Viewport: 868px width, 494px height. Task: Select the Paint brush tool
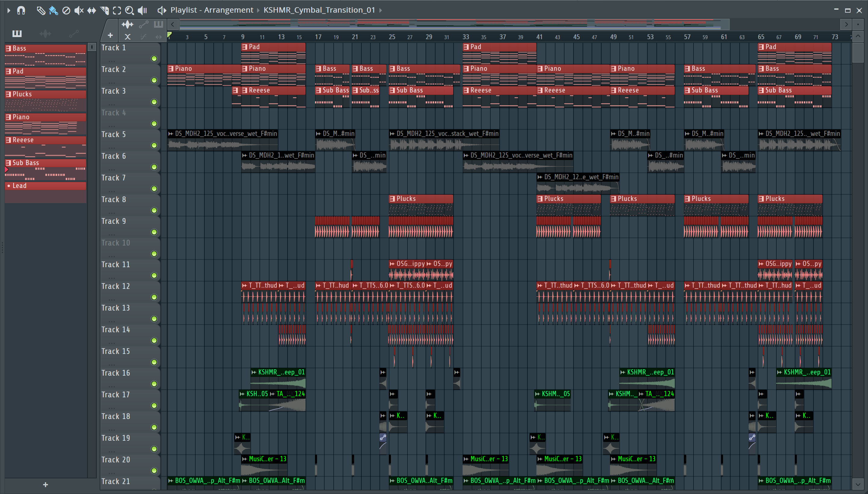53,11
